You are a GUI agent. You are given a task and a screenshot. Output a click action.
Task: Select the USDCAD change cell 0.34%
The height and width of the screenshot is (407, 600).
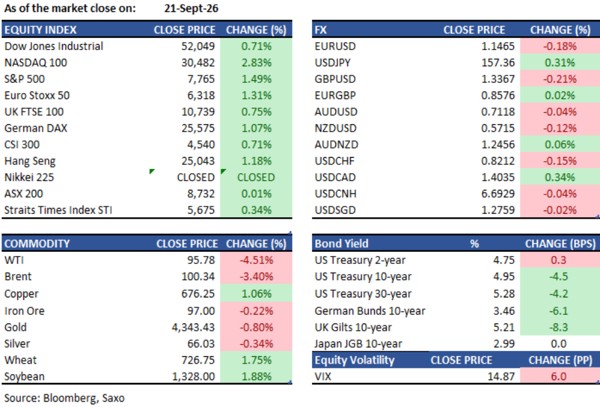560,177
